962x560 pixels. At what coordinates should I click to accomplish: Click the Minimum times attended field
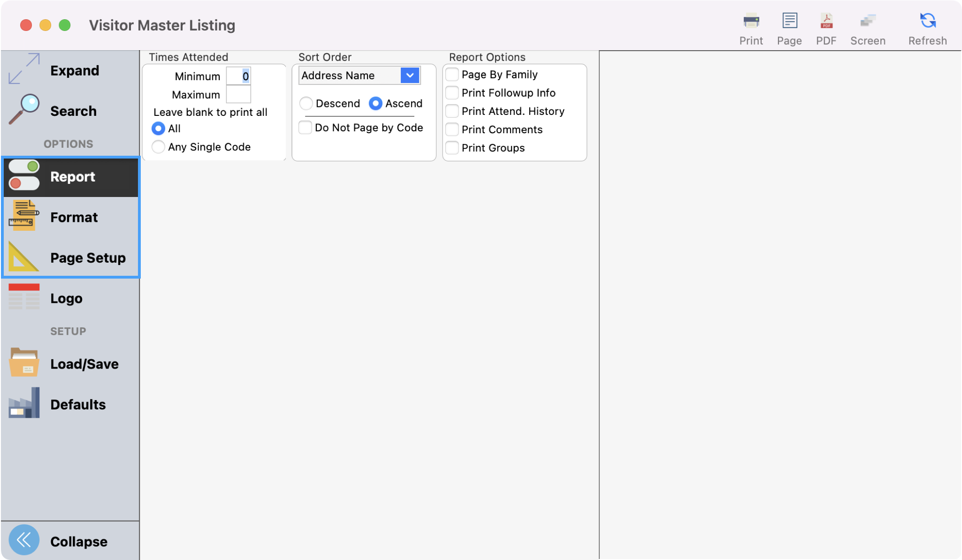(238, 76)
